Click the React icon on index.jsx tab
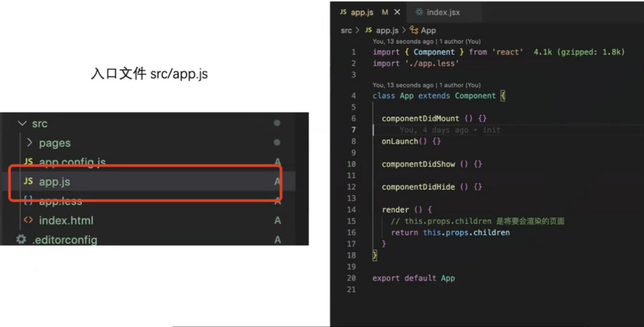The image size is (644, 327). coord(419,12)
